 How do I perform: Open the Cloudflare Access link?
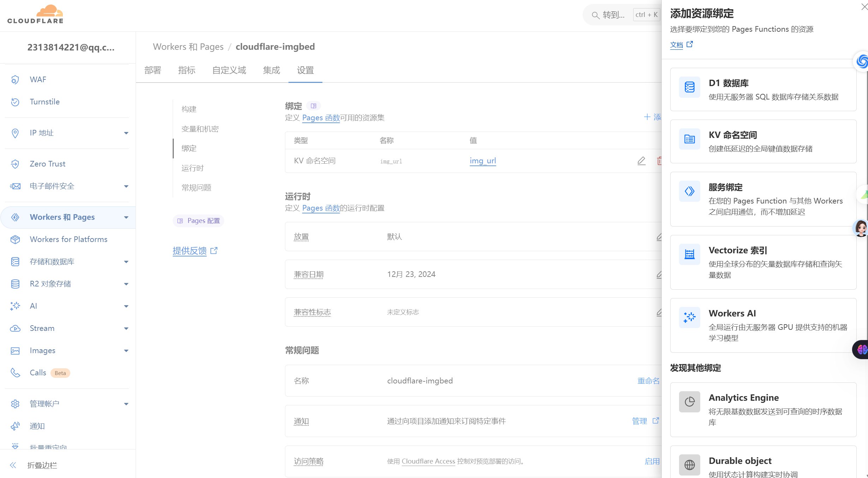pyautogui.click(x=428, y=461)
